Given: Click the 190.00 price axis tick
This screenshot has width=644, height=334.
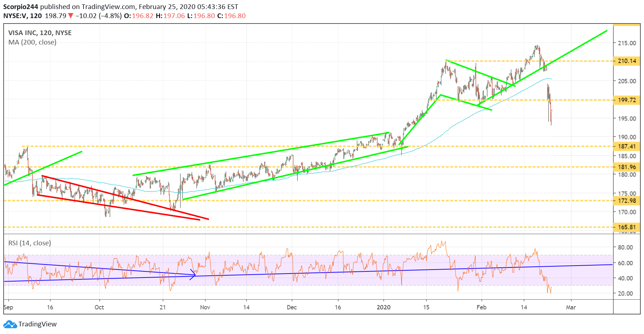Looking at the screenshot, I should click(x=627, y=137).
